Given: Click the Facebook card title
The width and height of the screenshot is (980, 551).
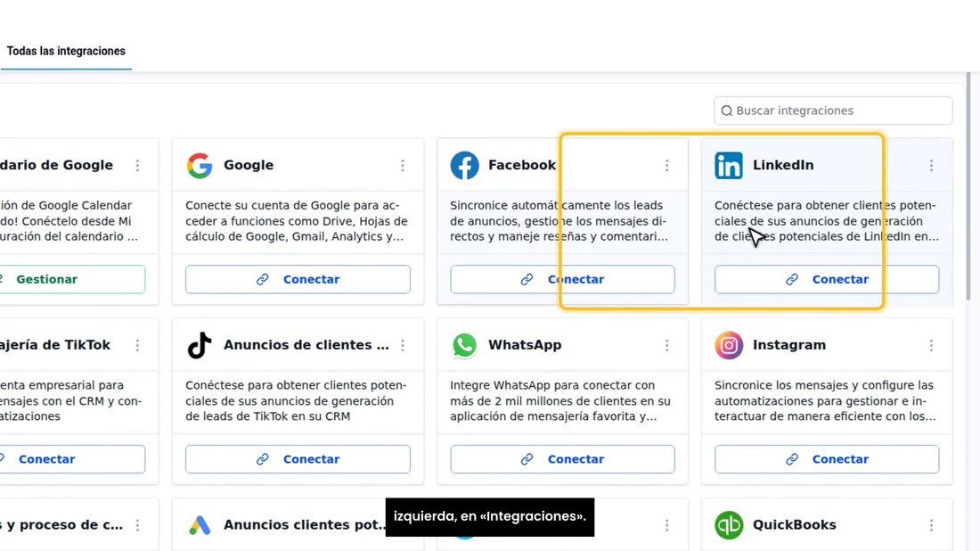Looking at the screenshot, I should pyautogui.click(x=522, y=165).
